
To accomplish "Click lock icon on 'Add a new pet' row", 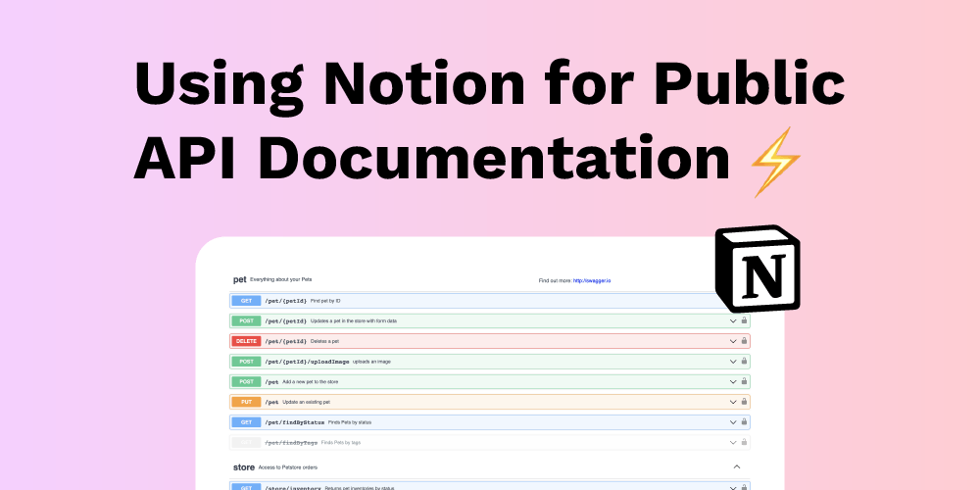I will tap(744, 381).
